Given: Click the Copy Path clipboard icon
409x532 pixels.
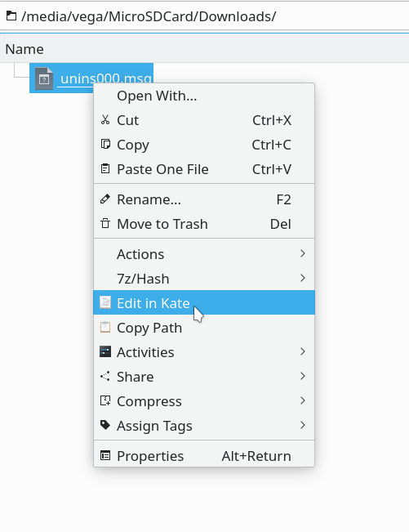Looking at the screenshot, I should tap(105, 327).
